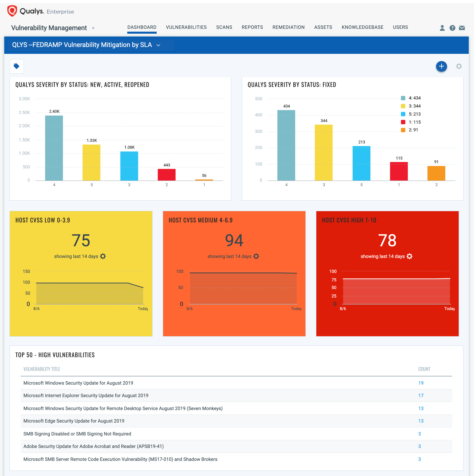Click Host CVSS Medium 4-6.9 widget title

pyautogui.click(x=200, y=220)
